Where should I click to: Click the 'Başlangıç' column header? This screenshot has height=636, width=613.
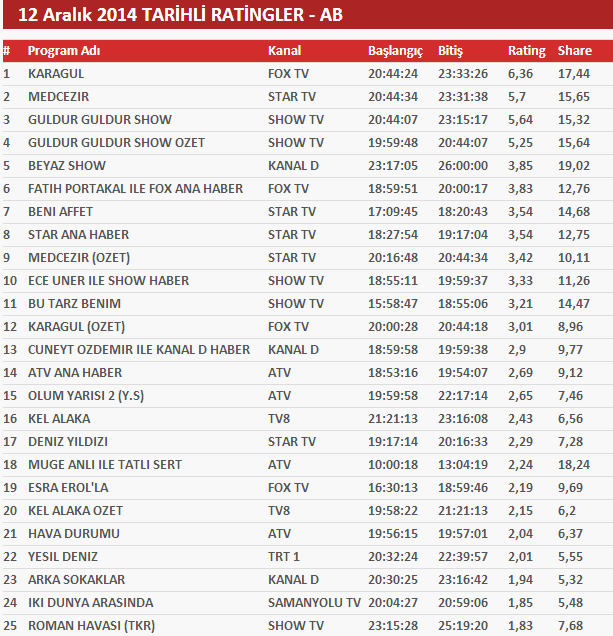pyautogui.click(x=395, y=51)
